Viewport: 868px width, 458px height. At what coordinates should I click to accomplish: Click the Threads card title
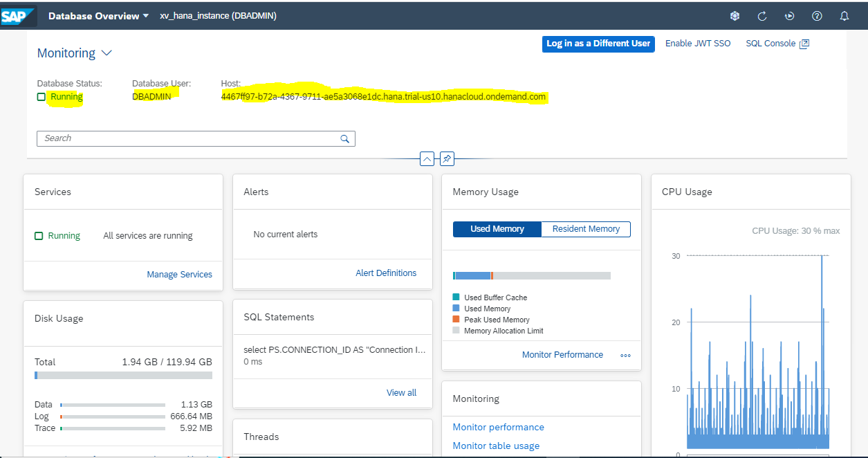click(261, 437)
